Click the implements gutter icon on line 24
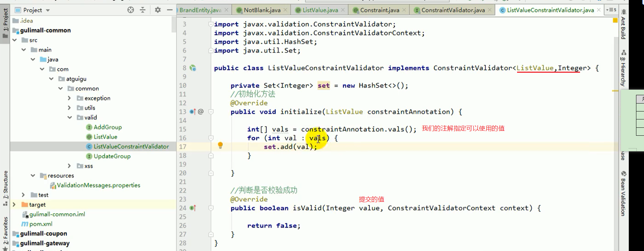Image resolution: width=644 pixels, height=251 pixels. [x=193, y=208]
